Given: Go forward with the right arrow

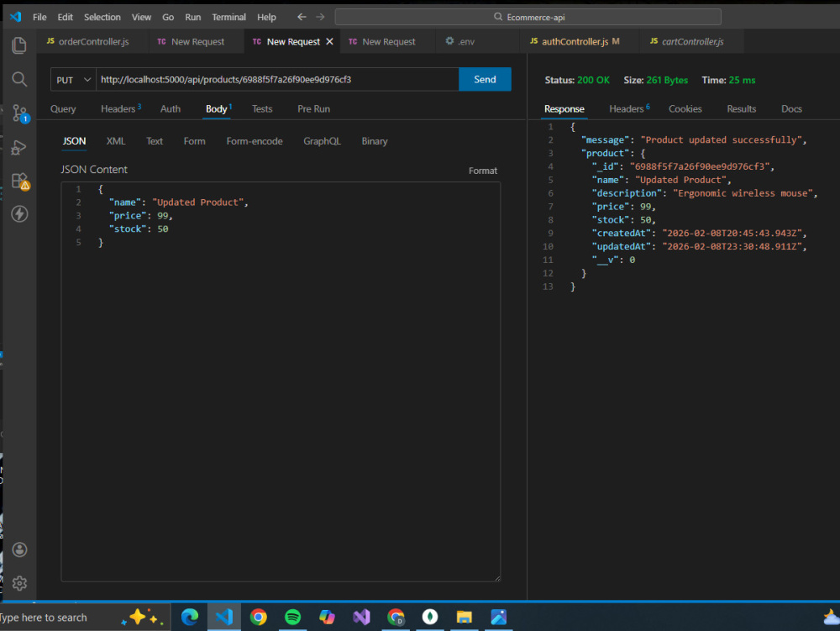Looking at the screenshot, I should 320,17.
